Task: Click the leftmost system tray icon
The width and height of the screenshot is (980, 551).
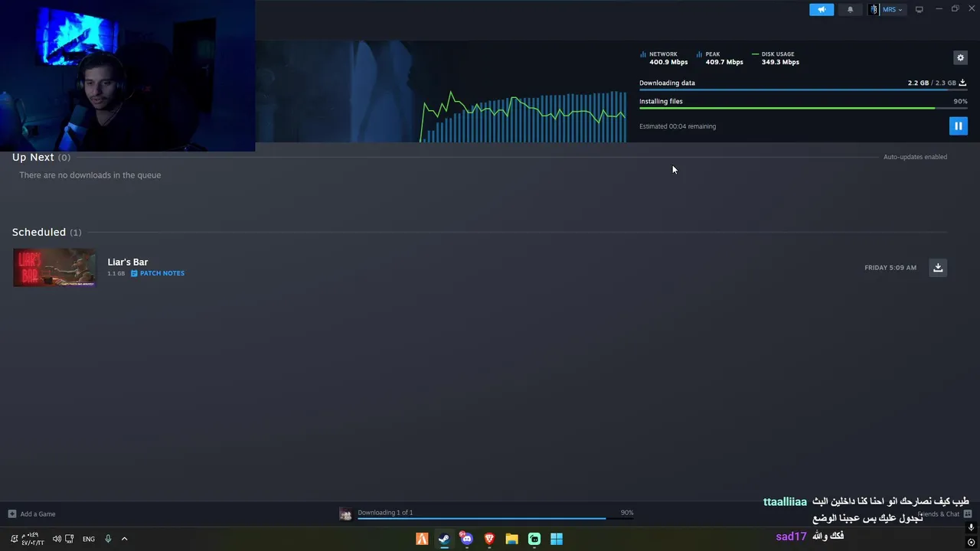Action: coord(15,539)
